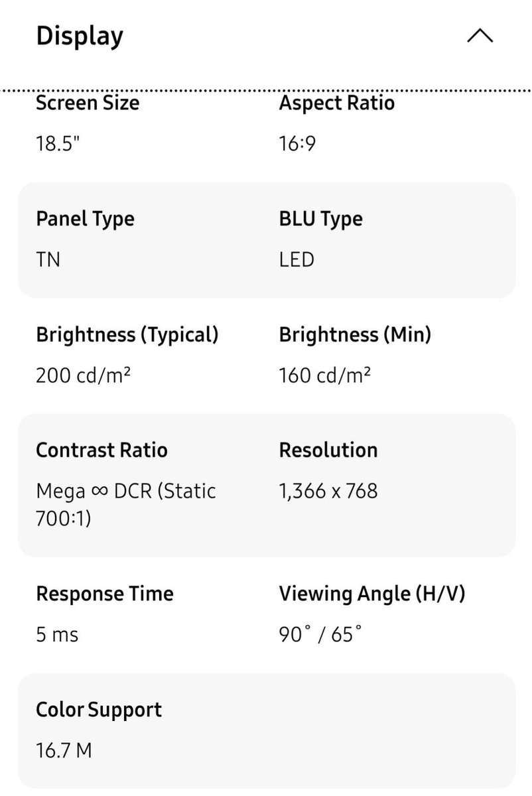The width and height of the screenshot is (532, 796).
Task: Click the 16:9 aspect ratio value
Action: tap(296, 143)
